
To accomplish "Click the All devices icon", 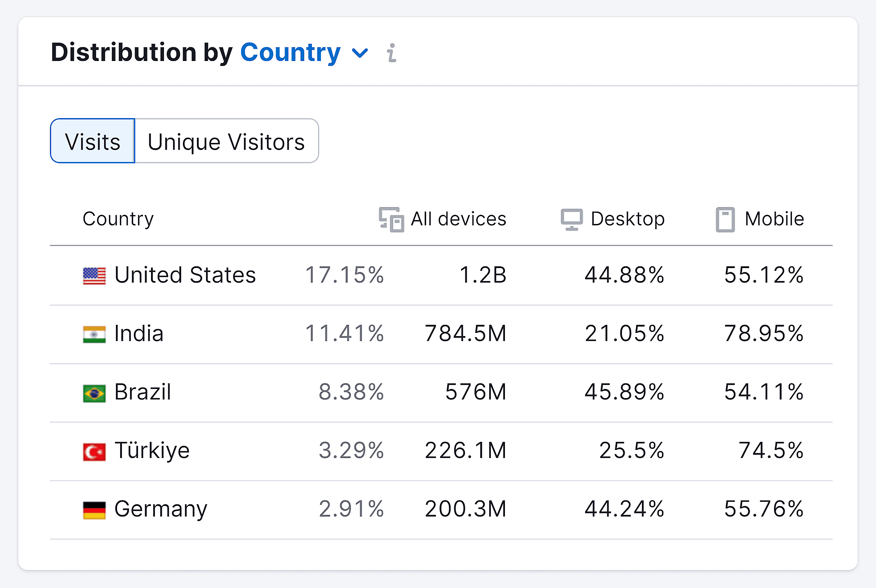I will (391, 219).
